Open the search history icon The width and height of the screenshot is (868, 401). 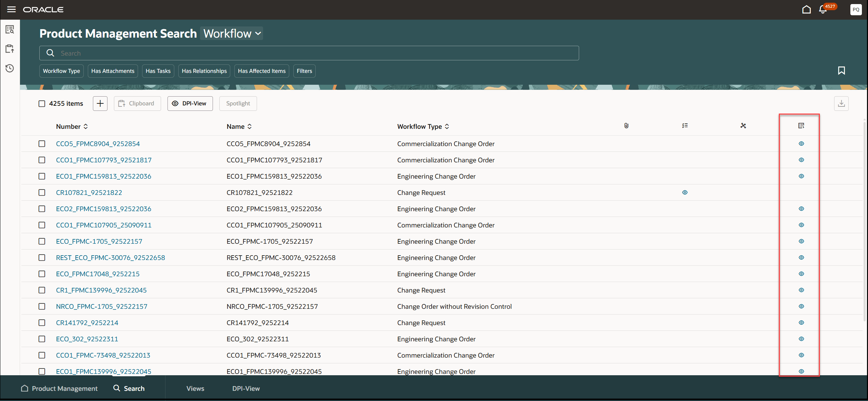(9, 68)
